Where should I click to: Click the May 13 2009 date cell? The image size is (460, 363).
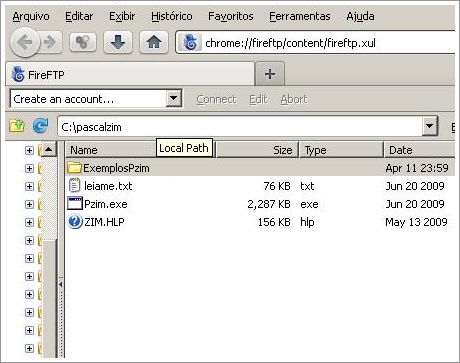pyautogui.click(x=416, y=222)
